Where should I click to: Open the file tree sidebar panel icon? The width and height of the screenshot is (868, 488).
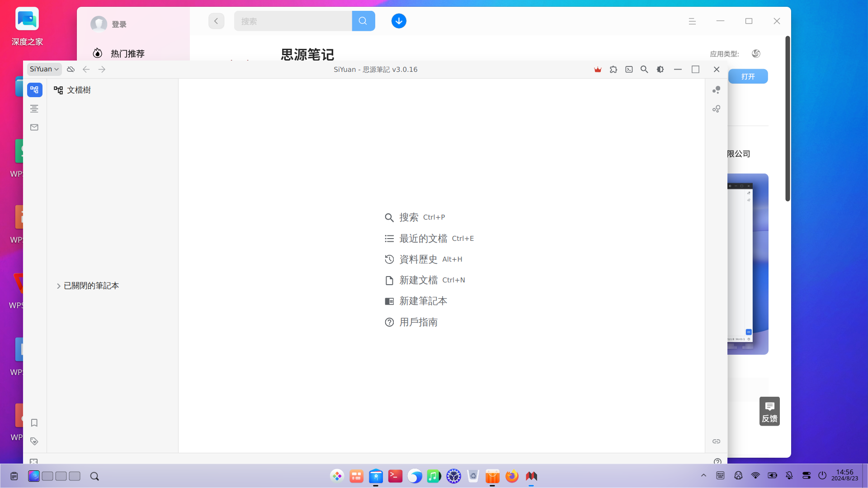coord(34,89)
